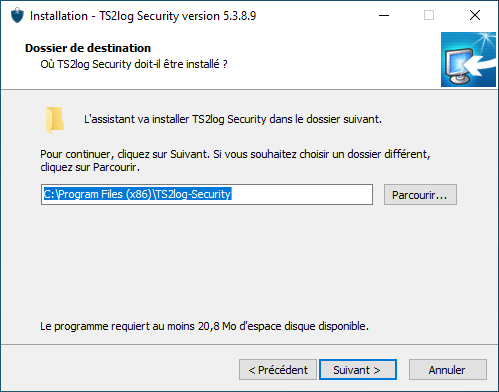Click the setup wizard computer image
Image resolution: width=499 pixels, height=392 pixels.
pos(468,60)
